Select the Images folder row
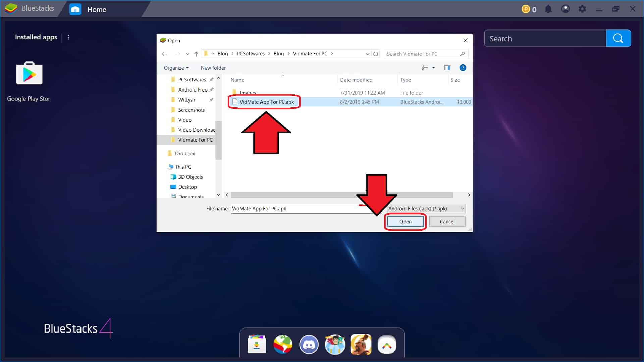Viewport: 644px width, 362px height. 350,93
